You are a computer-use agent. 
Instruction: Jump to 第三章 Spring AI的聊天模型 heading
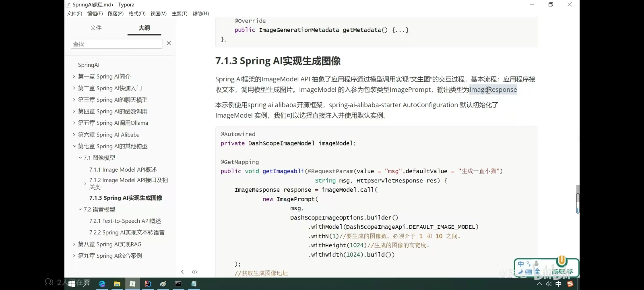click(113, 99)
